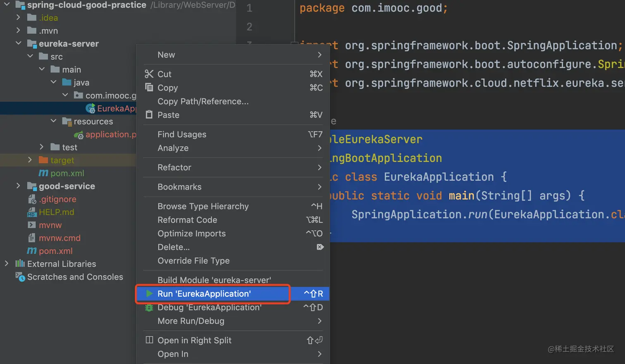
Task: Collapse the eureka-server module folder
Action: (19, 43)
